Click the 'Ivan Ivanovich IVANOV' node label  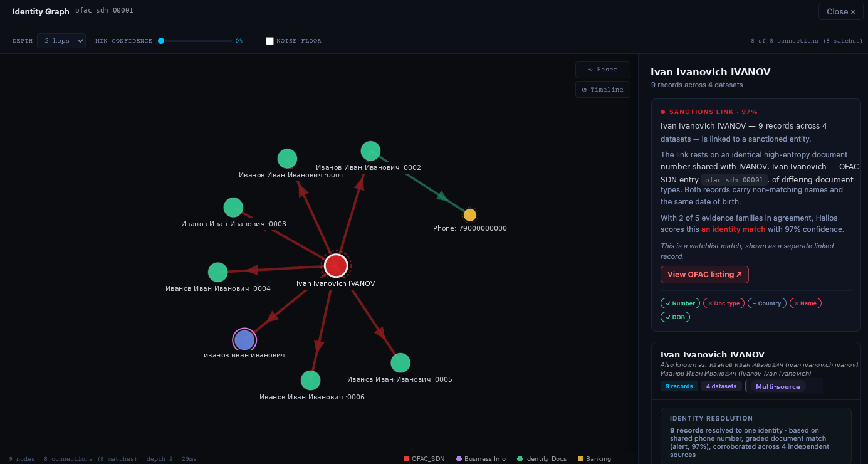click(336, 283)
